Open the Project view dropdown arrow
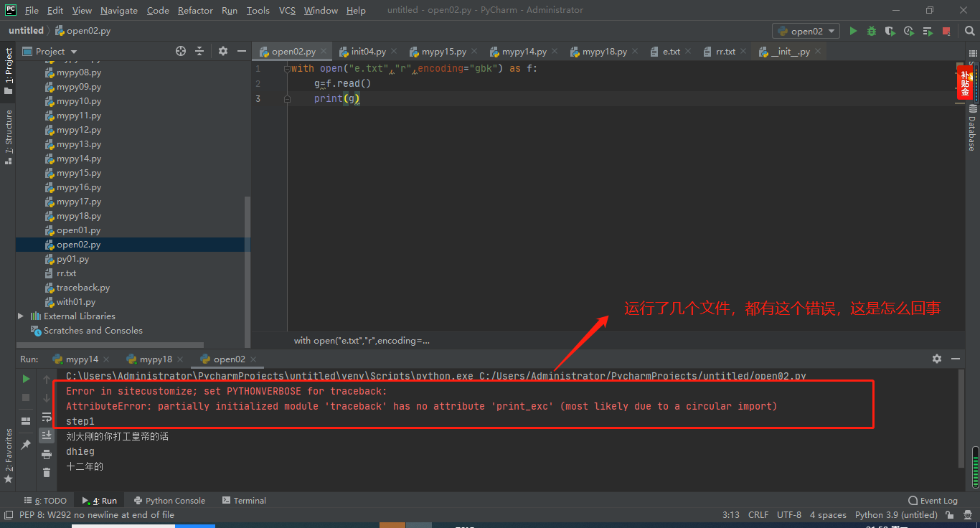Image resolution: width=980 pixels, height=528 pixels. (x=74, y=52)
